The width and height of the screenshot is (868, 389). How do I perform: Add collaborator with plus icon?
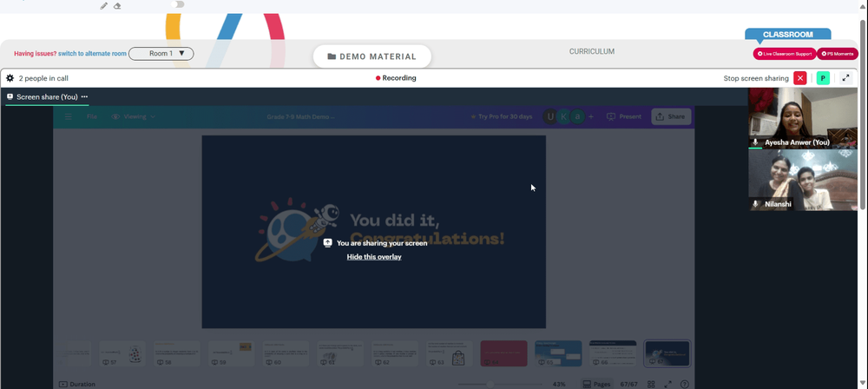click(591, 117)
